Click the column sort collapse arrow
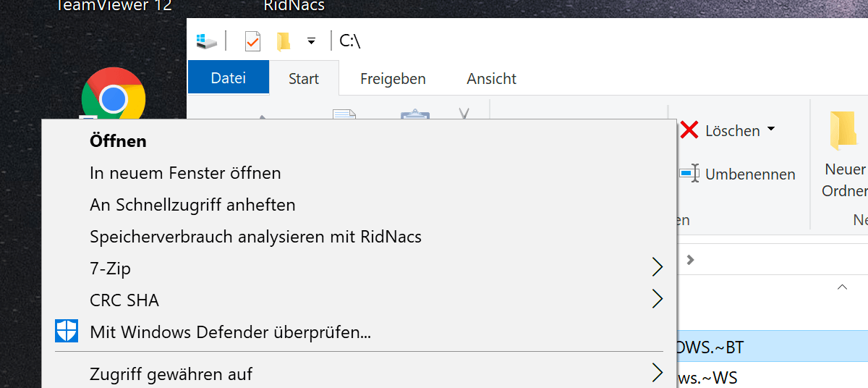Viewport: 868px width, 388px height. point(842,287)
